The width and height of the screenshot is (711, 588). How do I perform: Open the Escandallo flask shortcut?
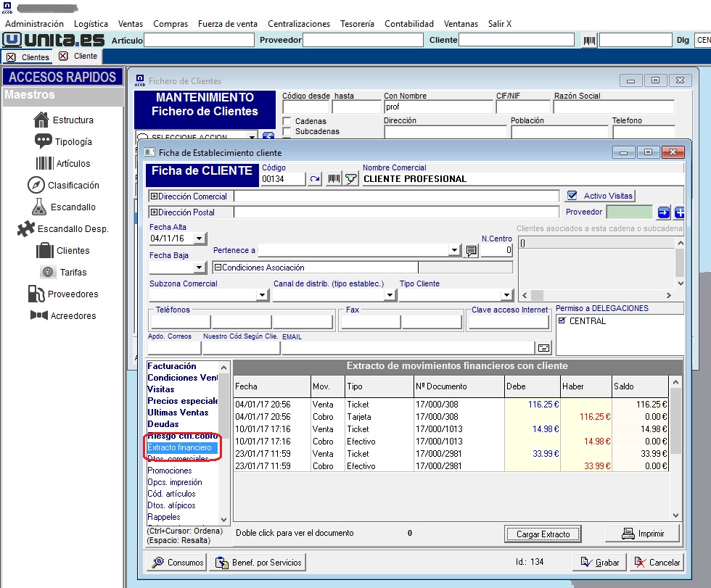(63, 207)
